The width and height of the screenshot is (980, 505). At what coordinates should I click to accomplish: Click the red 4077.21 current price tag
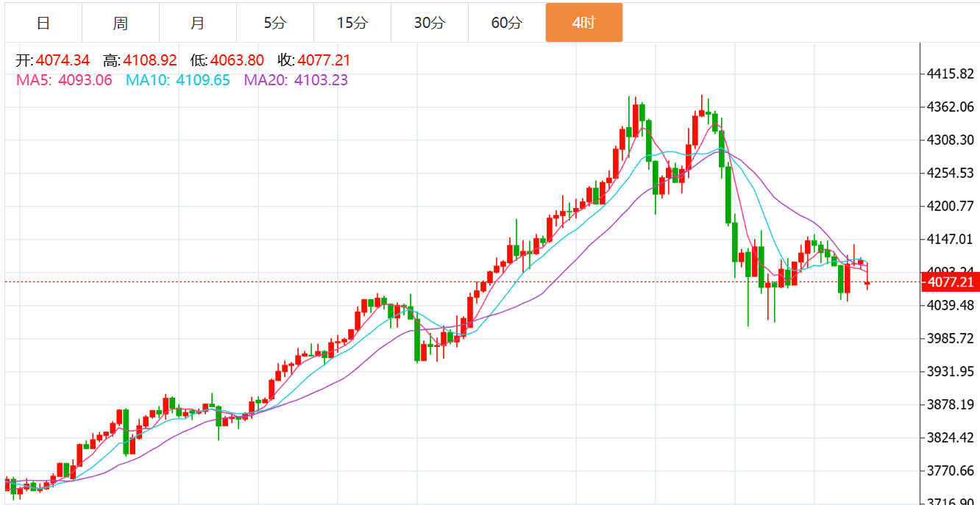[x=950, y=282]
